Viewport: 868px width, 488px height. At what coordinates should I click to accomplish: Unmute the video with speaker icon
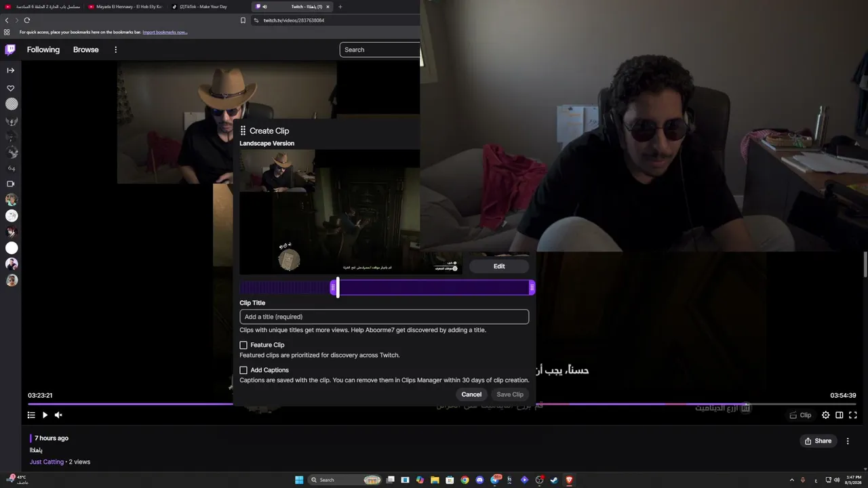(x=58, y=415)
